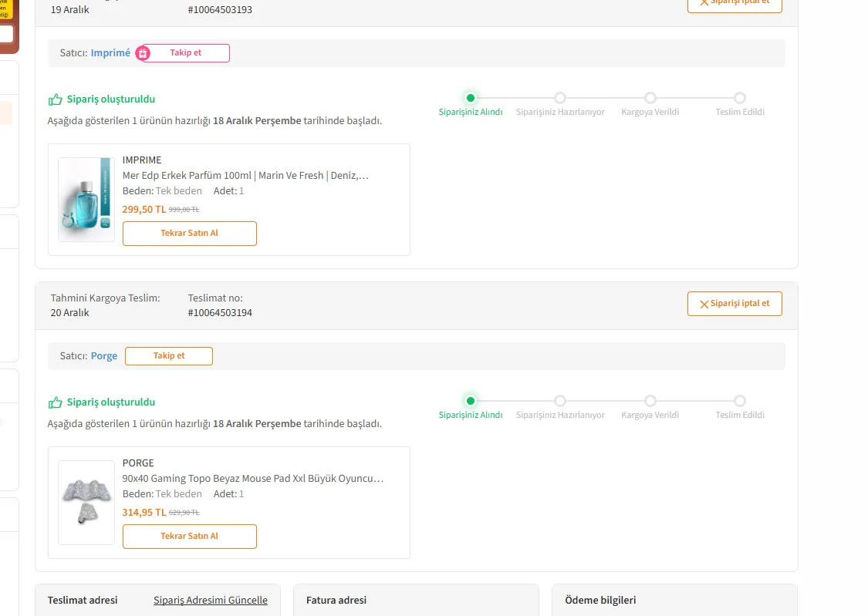The height and width of the screenshot is (616, 868).
Task: Click 'Sipariş Adresimi Güncelle' link
Action: coord(211,601)
